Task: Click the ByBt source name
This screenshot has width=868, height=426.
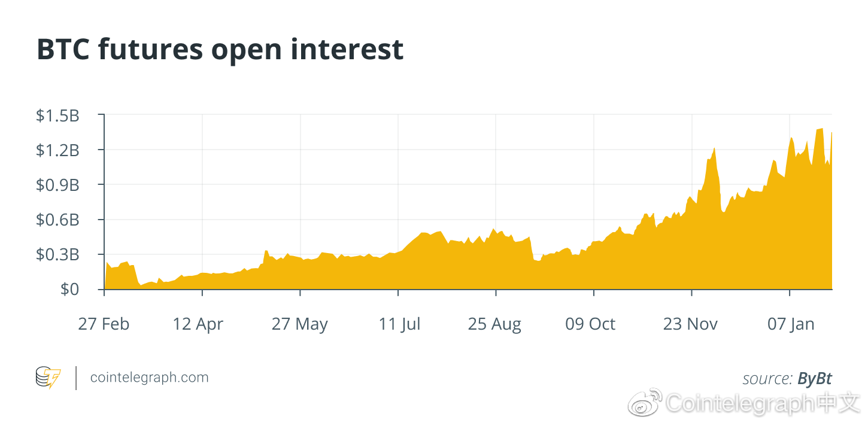Action: (x=815, y=379)
